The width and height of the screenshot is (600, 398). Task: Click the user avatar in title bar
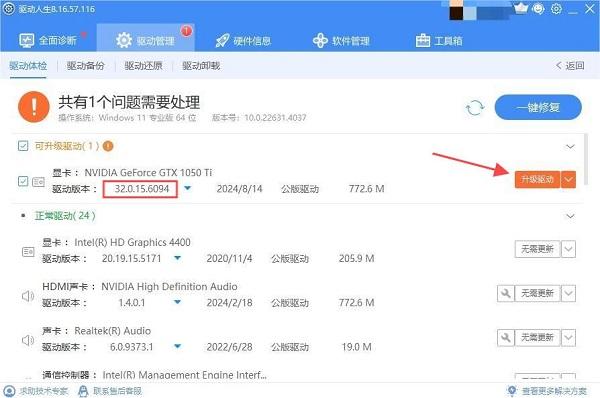tap(457, 10)
